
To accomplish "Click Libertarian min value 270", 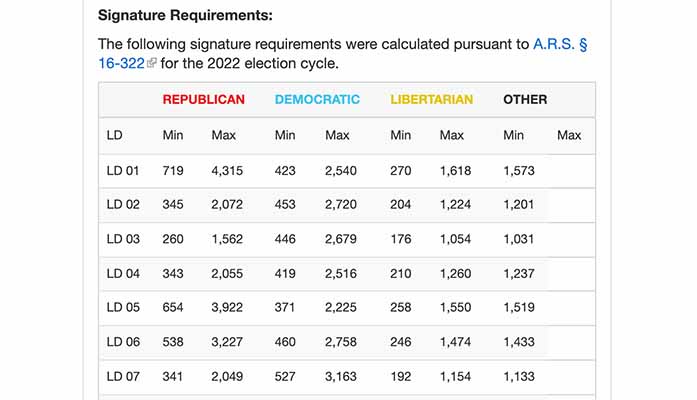I will (400, 171).
